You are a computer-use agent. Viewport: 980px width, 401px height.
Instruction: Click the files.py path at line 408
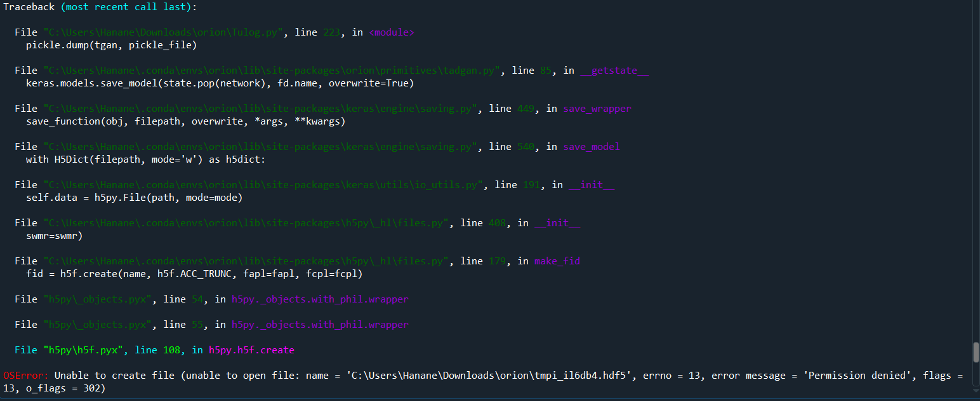point(245,222)
